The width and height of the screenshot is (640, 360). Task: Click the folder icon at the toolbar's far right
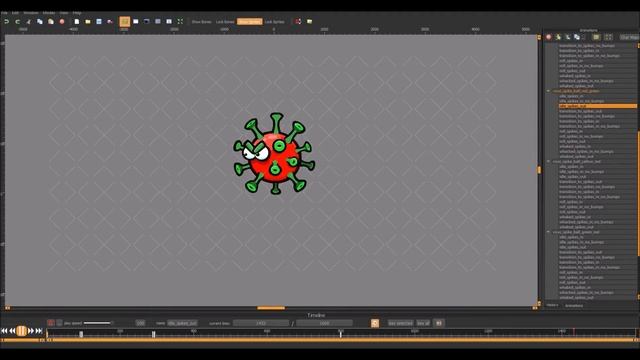(x=309, y=21)
